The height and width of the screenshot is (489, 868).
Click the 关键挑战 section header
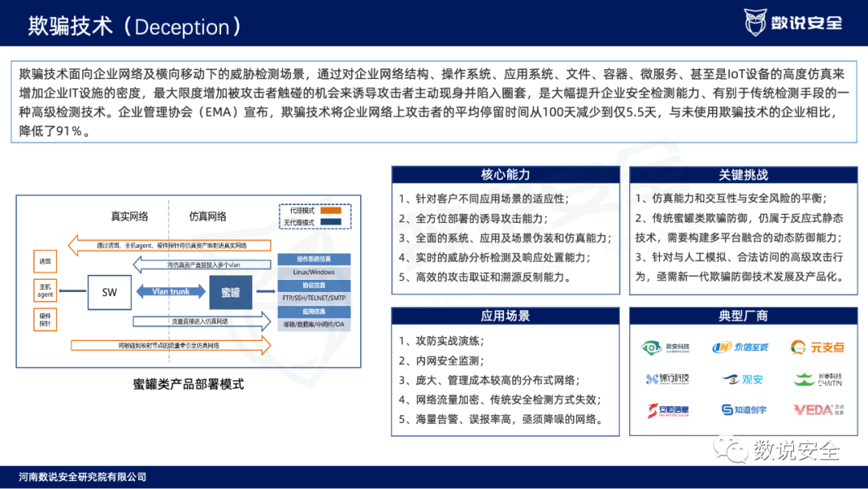(x=743, y=175)
